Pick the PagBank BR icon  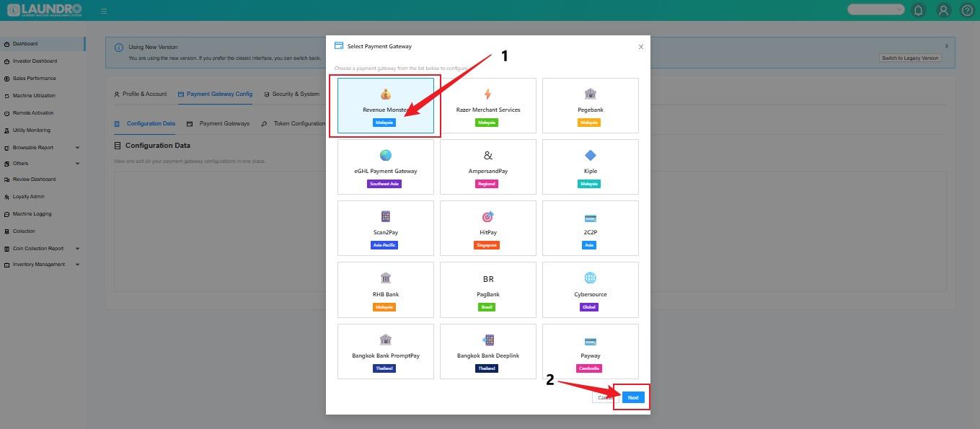[x=488, y=279]
